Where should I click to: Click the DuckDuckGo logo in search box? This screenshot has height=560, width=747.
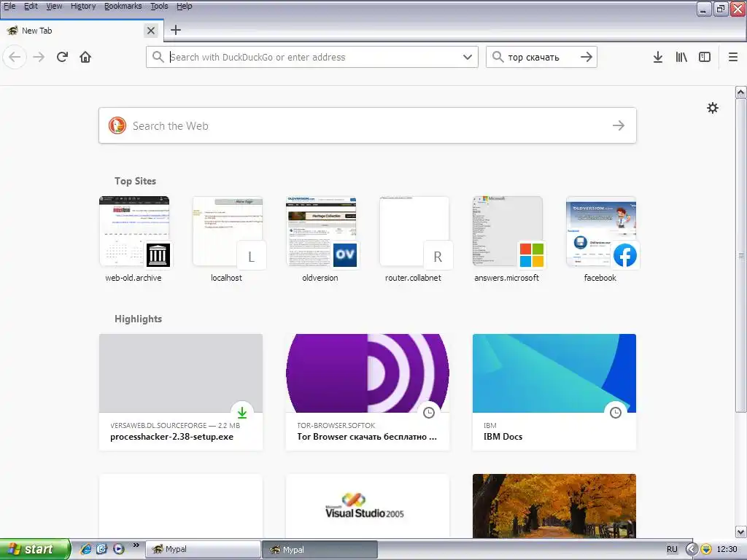117,125
